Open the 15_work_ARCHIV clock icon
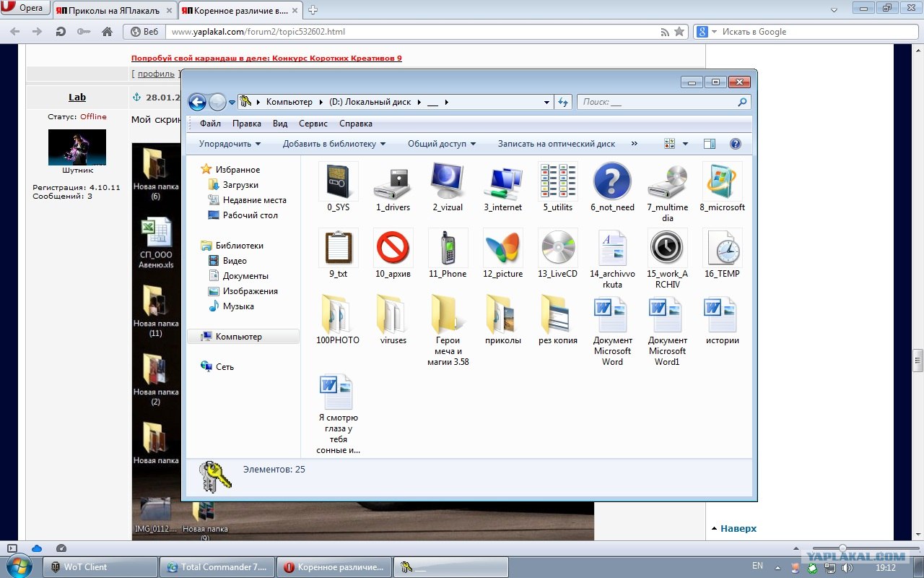 click(x=667, y=248)
